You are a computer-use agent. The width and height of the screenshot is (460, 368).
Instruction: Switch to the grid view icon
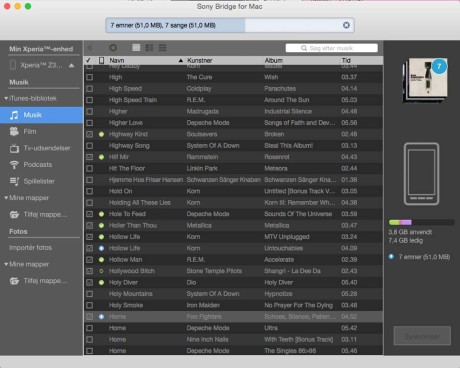click(136, 48)
